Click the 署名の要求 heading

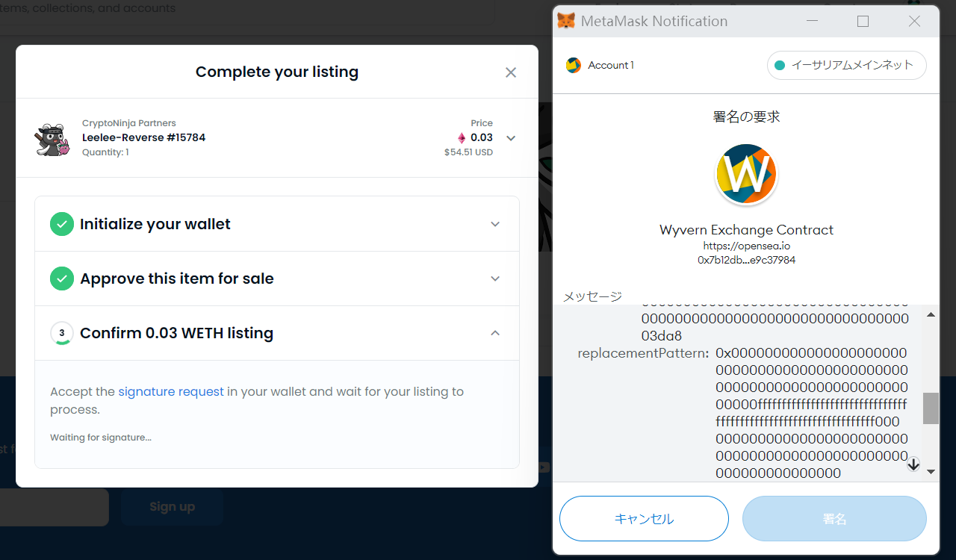tap(746, 117)
